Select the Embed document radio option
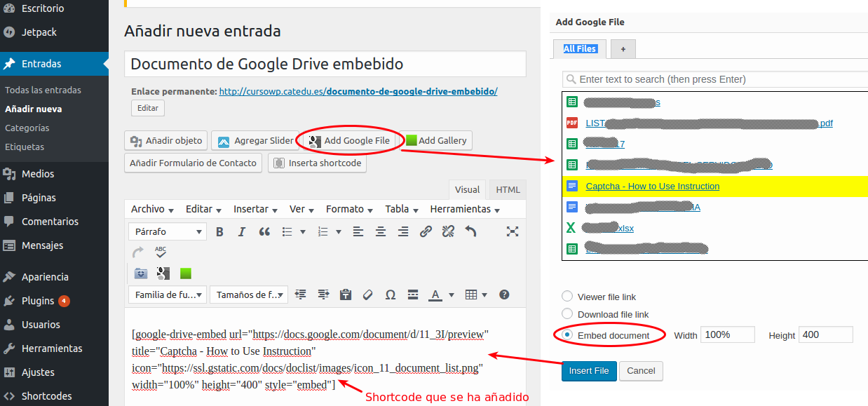The image size is (868, 406). [x=567, y=335]
